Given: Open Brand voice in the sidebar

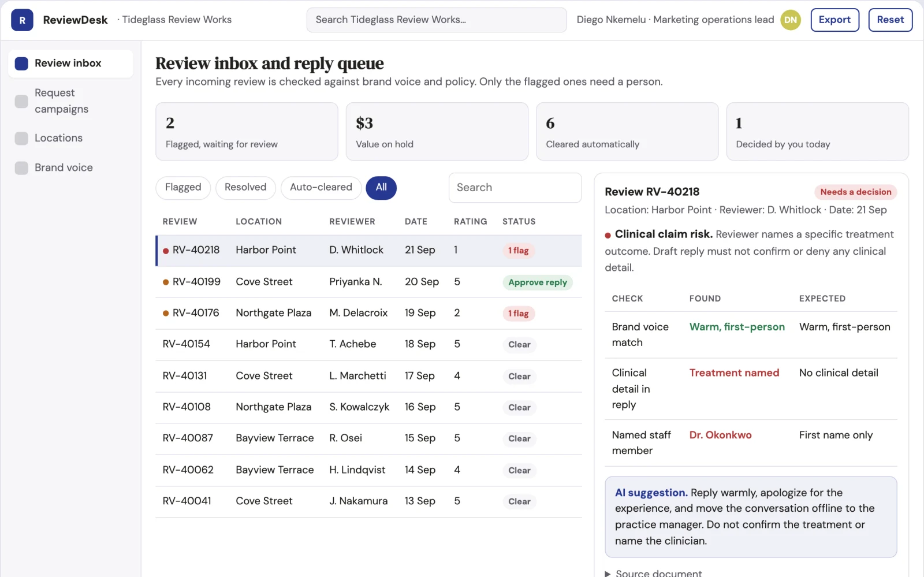Looking at the screenshot, I should (x=71, y=167).
